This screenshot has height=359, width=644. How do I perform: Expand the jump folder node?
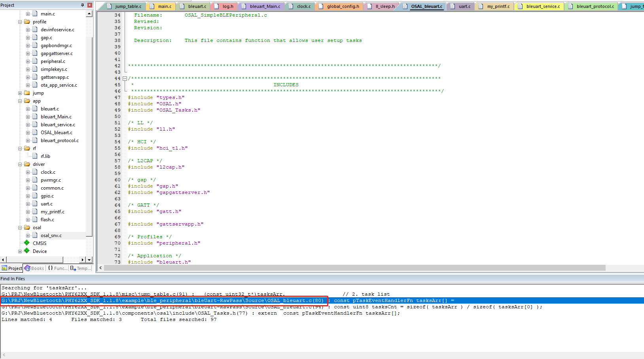[20, 93]
